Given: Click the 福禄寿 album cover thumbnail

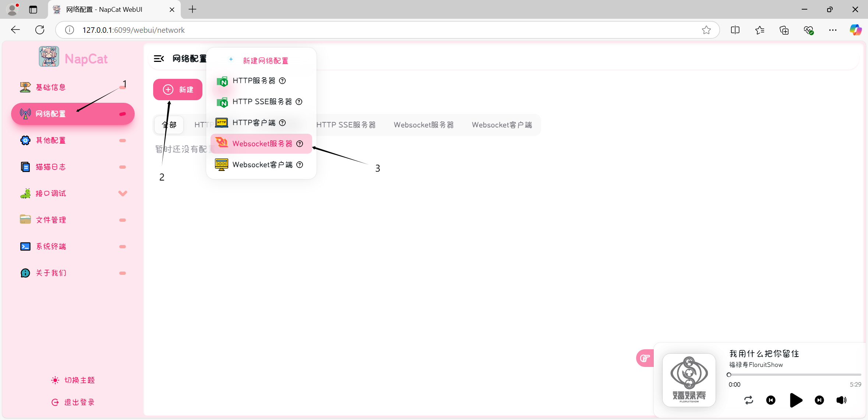Looking at the screenshot, I should (689, 380).
